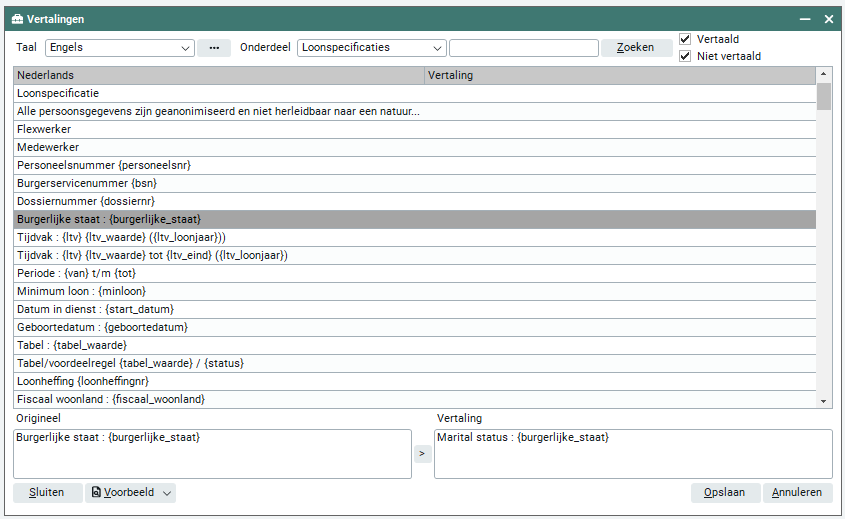Sort by the Nederlands column header

click(218, 75)
